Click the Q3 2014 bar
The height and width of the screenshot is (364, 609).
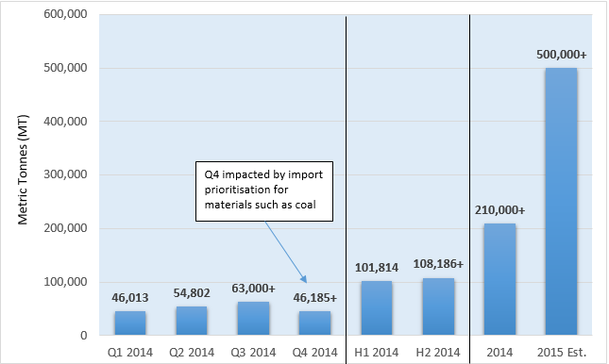253,318
